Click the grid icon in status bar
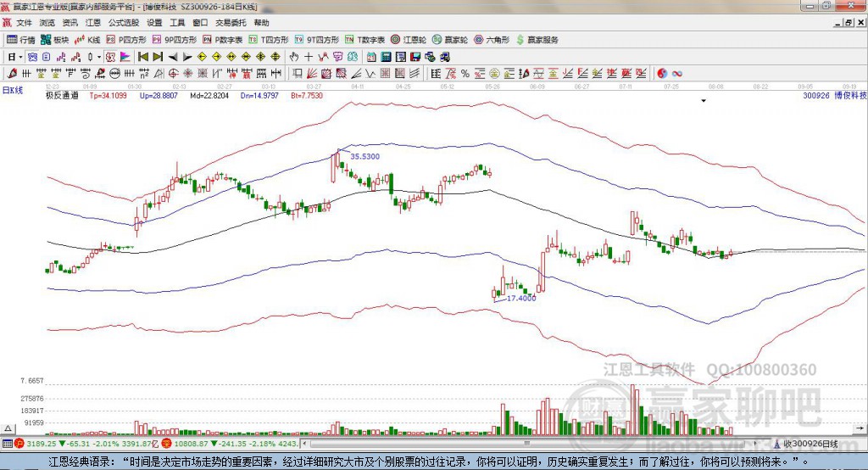Image resolution: width=868 pixels, height=470 pixels. (7, 444)
